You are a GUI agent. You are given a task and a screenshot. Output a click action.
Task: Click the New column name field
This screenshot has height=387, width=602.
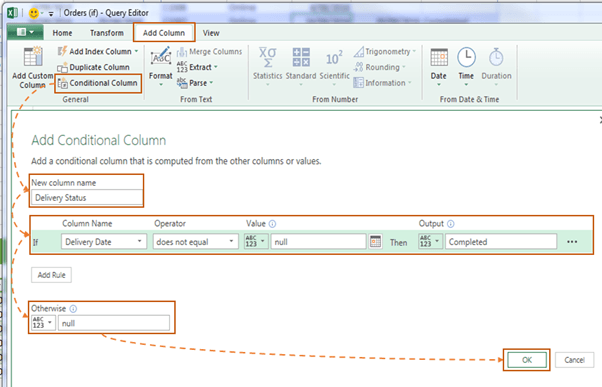87,198
